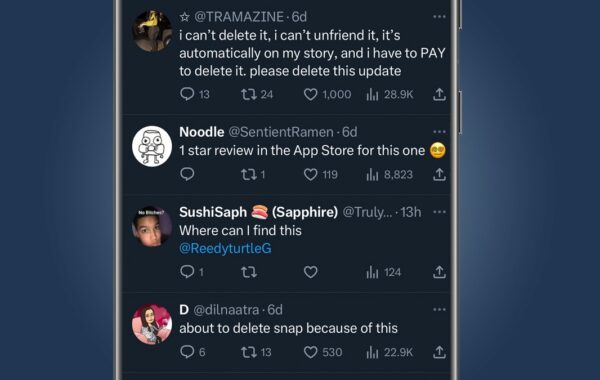
Task: Like SushiSaph's tweet
Action: coord(310,272)
